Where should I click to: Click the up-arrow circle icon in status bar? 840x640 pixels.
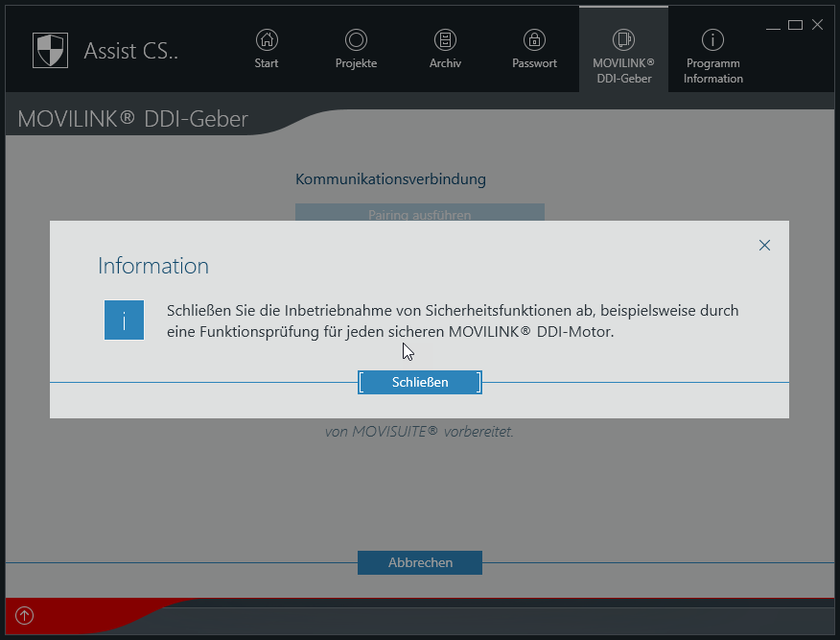coord(25,616)
